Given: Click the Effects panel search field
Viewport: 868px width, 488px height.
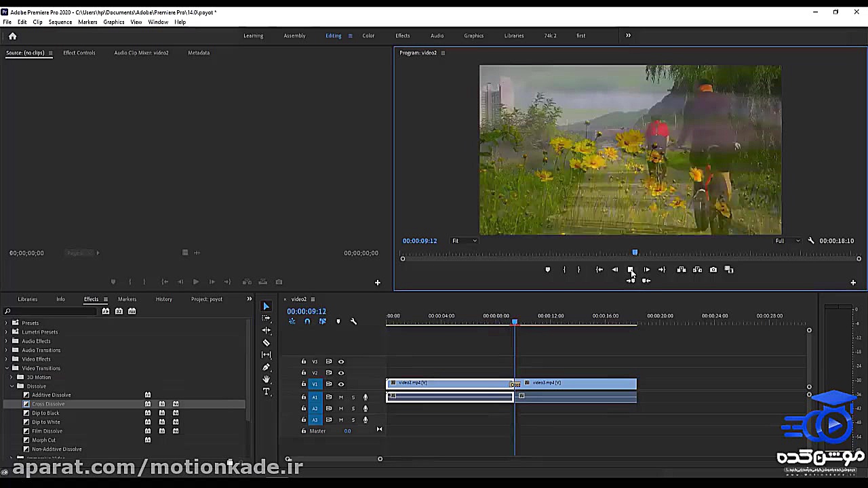Looking at the screenshot, I should (x=51, y=311).
